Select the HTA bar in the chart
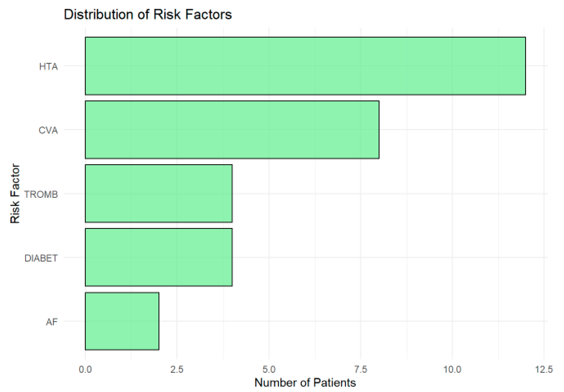The width and height of the screenshot is (564, 392). tap(305, 66)
